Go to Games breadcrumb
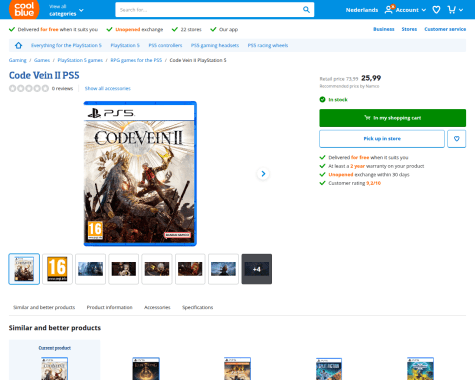Viewport: 475px width, 380px height. coord(42,60)
